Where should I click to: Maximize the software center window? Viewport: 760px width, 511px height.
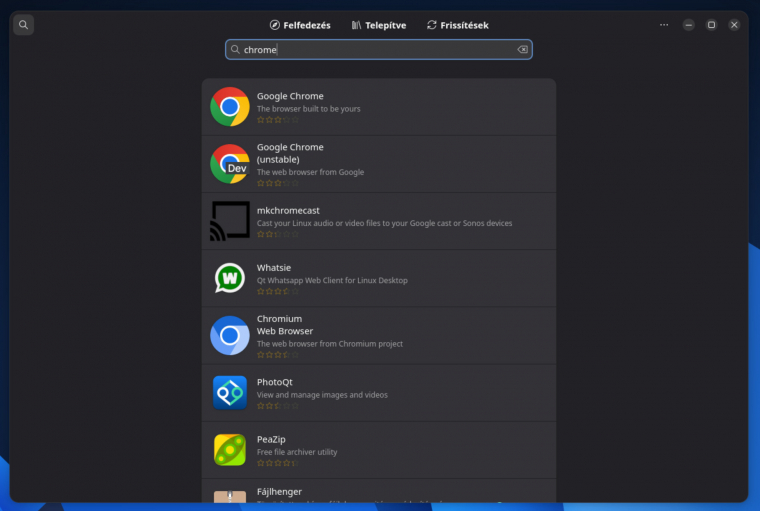pos(712,25)
